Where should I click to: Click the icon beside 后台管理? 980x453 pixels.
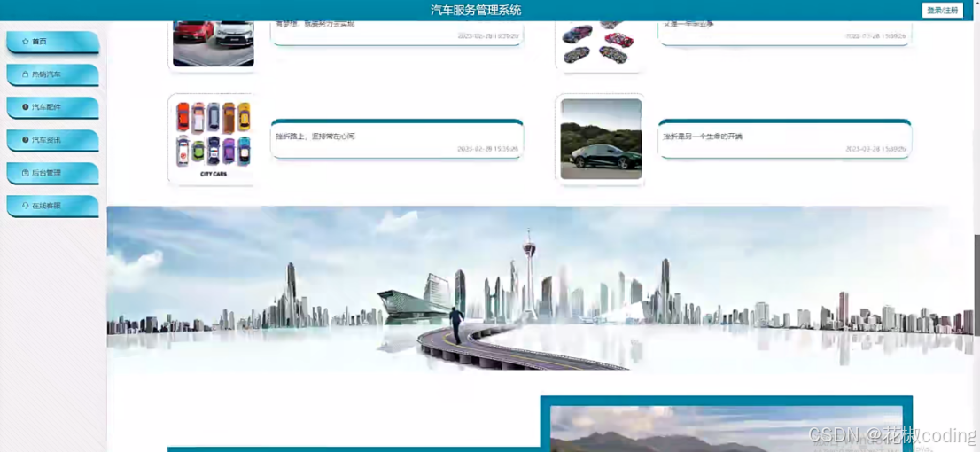(x=25, y=173)
